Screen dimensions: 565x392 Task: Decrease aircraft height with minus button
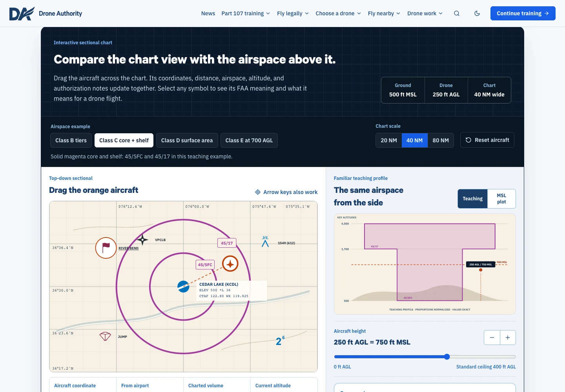click(x=492, y=338)
